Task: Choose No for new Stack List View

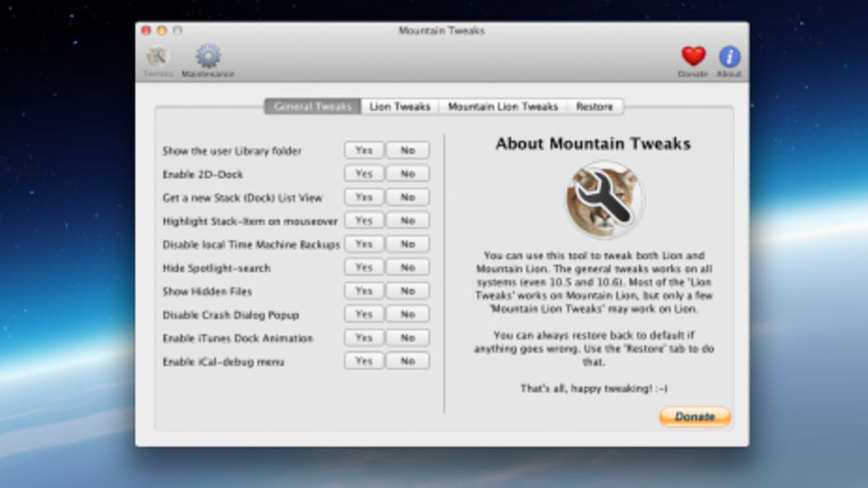Action: coord(408,197)
